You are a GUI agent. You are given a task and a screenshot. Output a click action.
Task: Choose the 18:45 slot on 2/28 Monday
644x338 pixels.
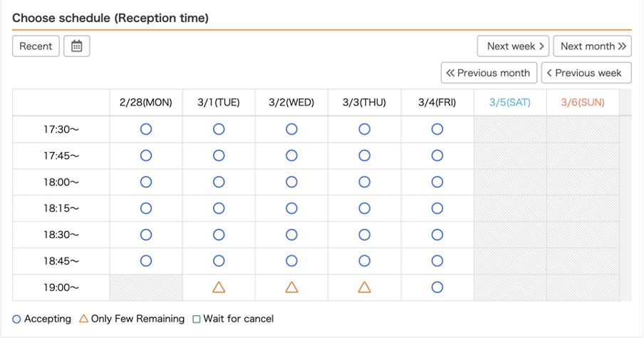[146, 261]
